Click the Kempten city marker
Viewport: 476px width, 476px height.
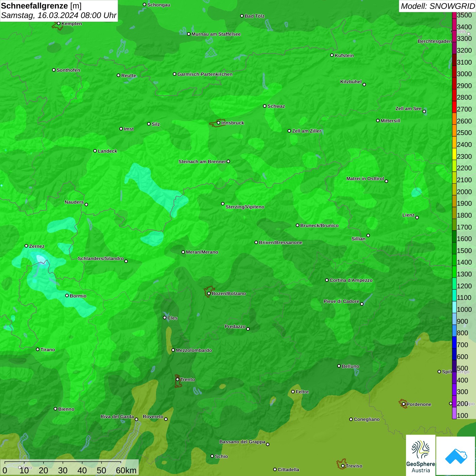click(x=58, y=23)
